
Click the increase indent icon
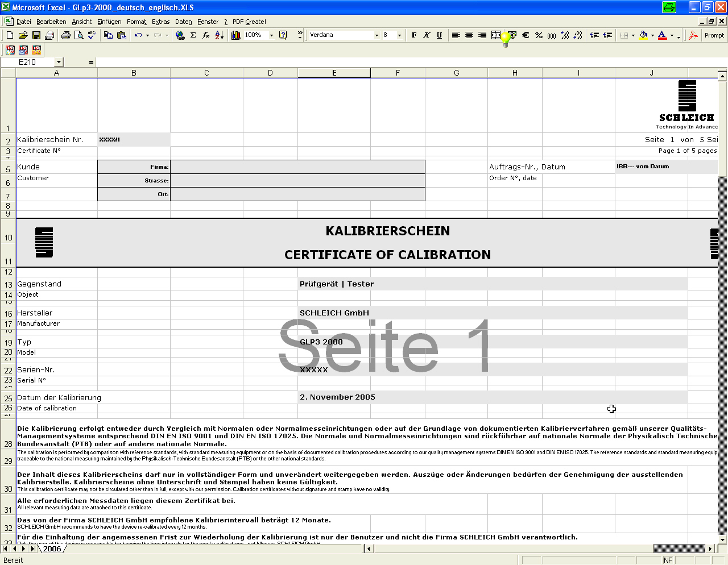(607, 35)
